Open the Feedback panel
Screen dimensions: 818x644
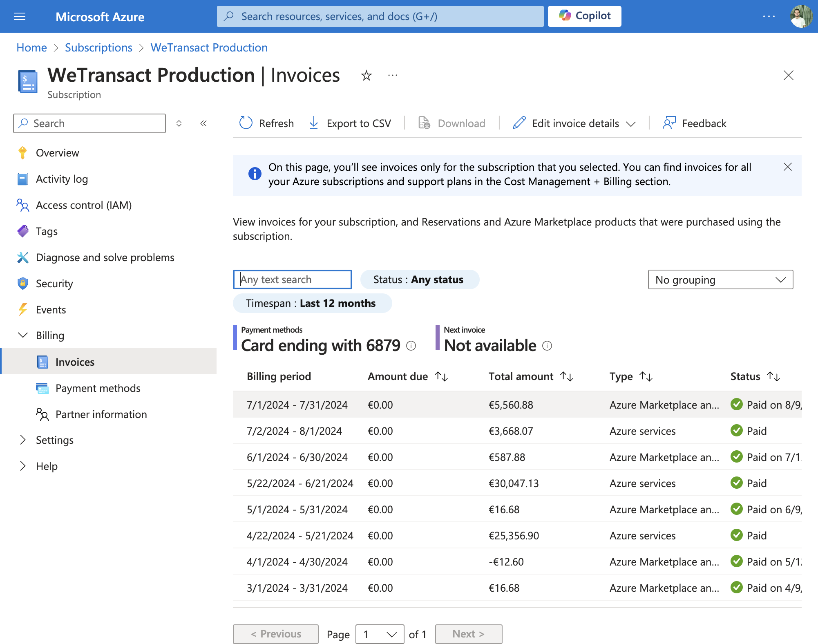tap(695, 123)
